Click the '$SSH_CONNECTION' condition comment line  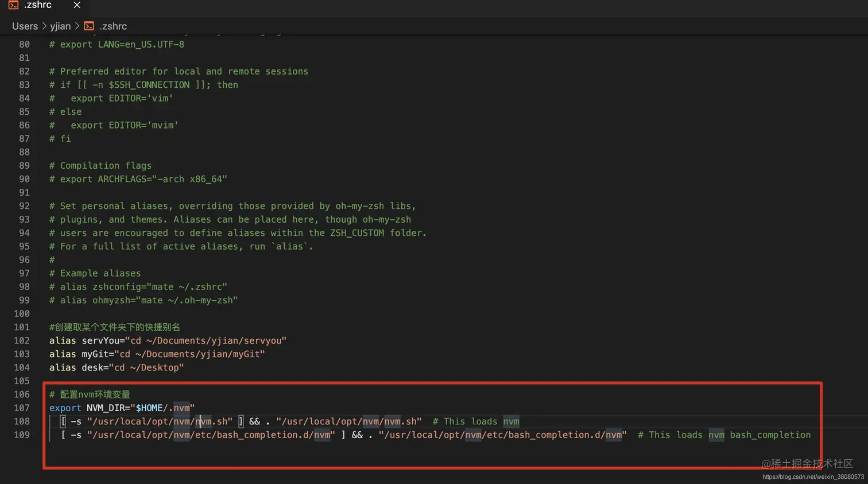click(144, 85)
